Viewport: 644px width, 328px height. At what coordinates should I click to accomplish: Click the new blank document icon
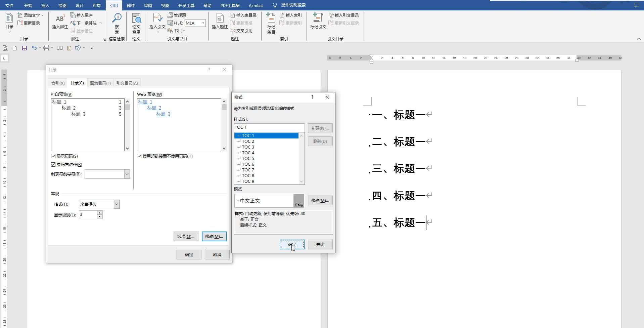(14, 48)
